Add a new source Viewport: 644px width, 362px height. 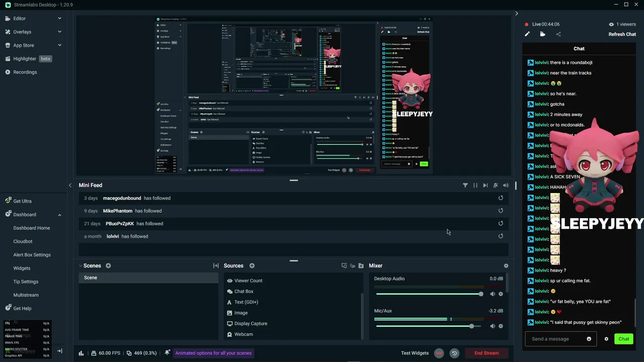click(x=252, y=265)
